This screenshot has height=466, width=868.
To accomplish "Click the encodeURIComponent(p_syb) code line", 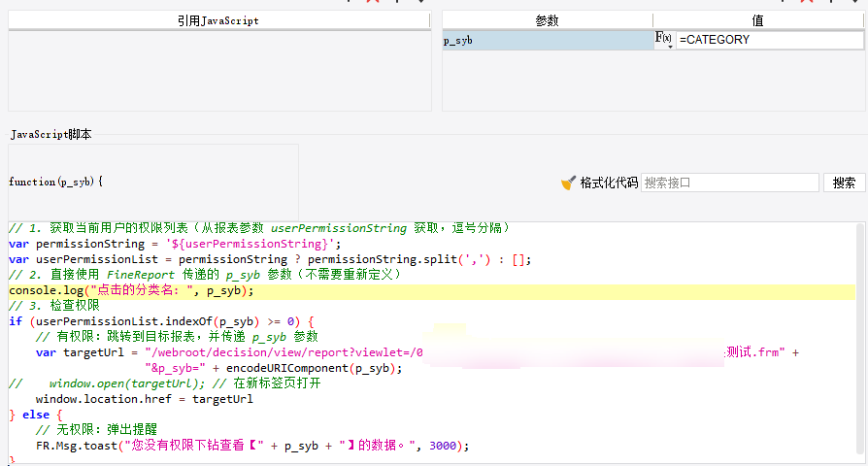I will 274,368.
